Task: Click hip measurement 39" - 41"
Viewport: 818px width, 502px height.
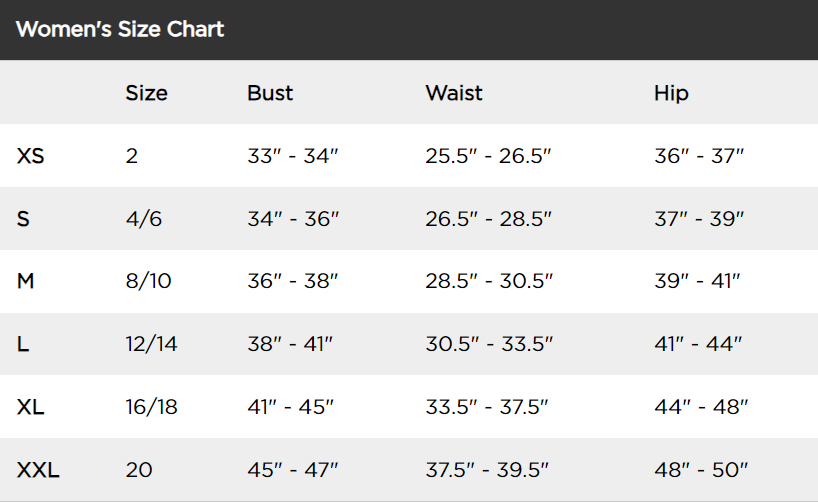Action: pyautogui.click(x=697, y=281)
